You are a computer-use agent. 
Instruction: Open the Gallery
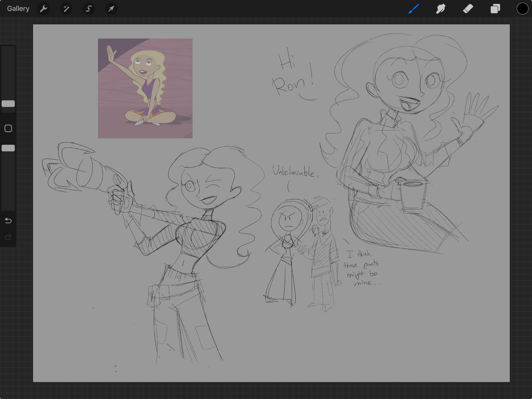point(18,9)
